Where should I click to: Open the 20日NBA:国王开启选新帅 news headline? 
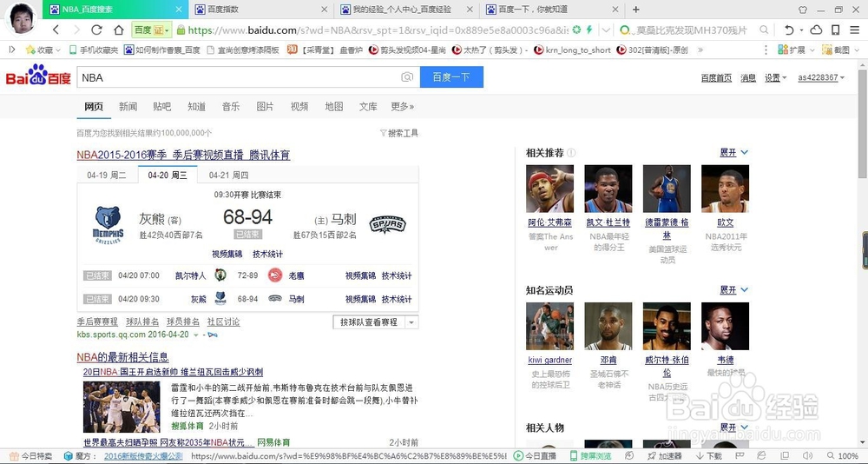[174, 372]
